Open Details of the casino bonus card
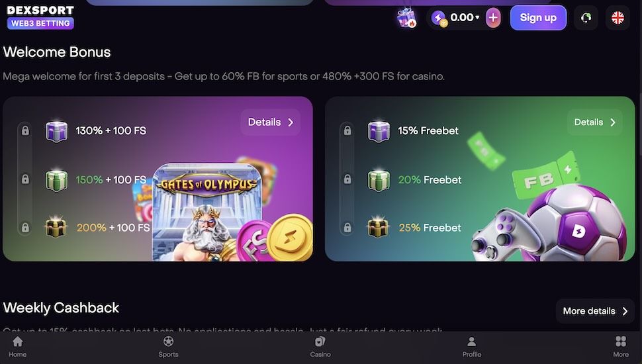Screen dimensions: 642x364 pos(271,122)
